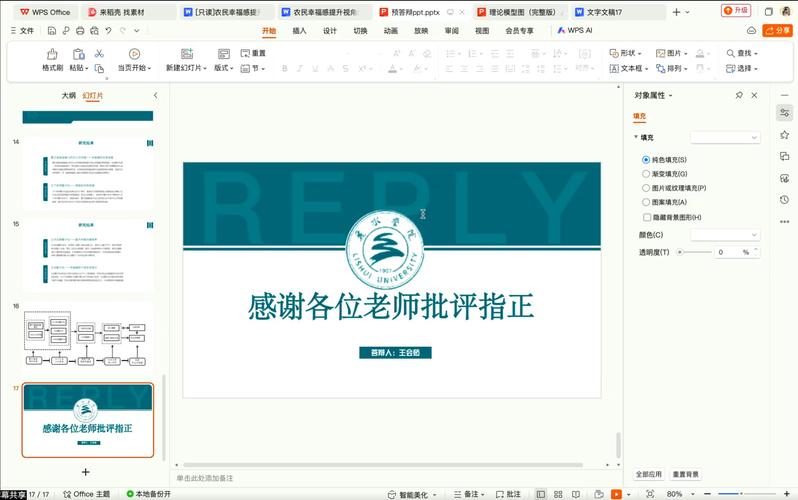Viewport: 798px width, 500px height.
Task: Click the Reset Background (重置背景) button
Action: click(x=686, y=474)
